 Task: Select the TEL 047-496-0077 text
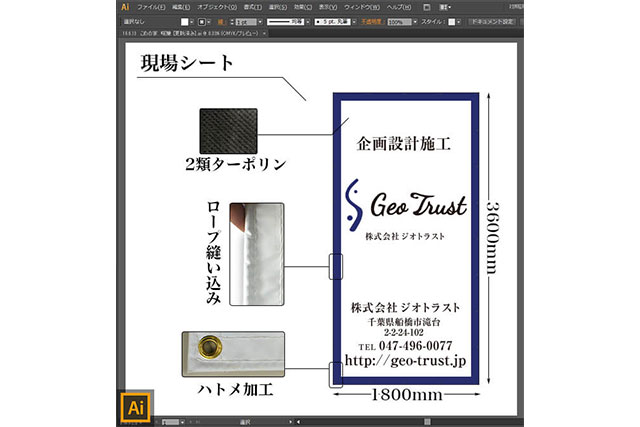405,346
